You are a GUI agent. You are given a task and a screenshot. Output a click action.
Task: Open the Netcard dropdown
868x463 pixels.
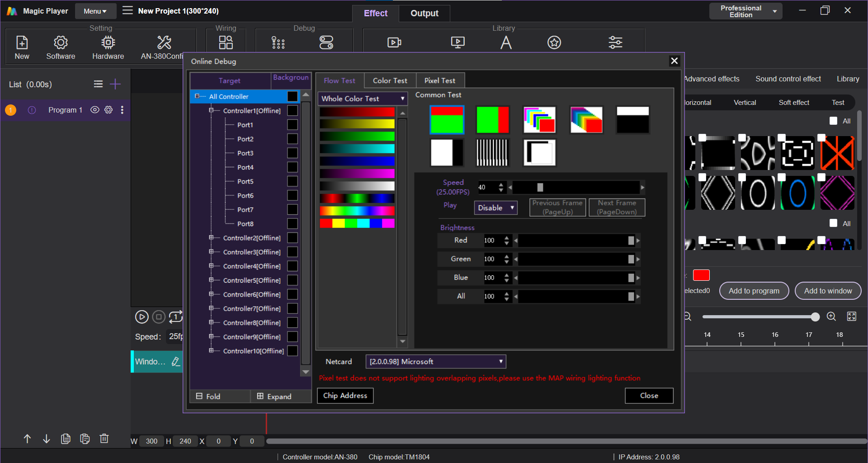click(x=435, y=361)
